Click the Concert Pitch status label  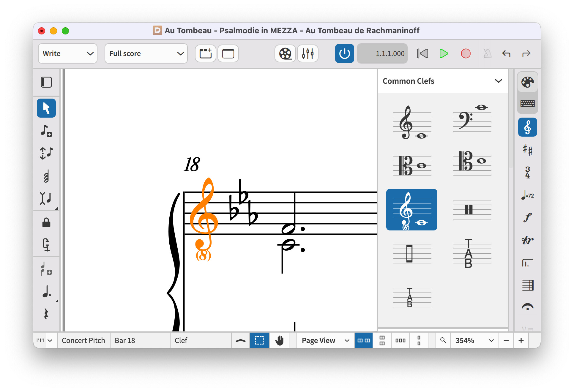tap(83, 341)
